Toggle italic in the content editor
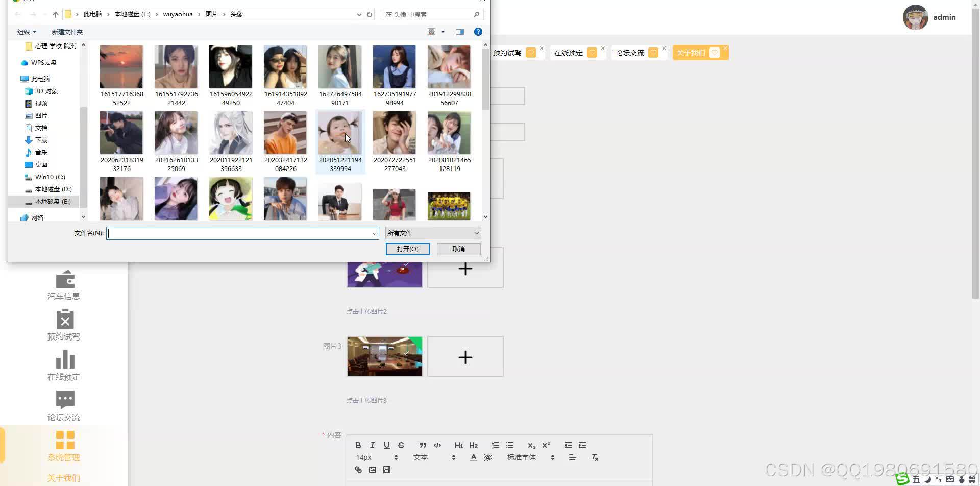This screenshot has height=486, width=980. click(x=372, y=445)
